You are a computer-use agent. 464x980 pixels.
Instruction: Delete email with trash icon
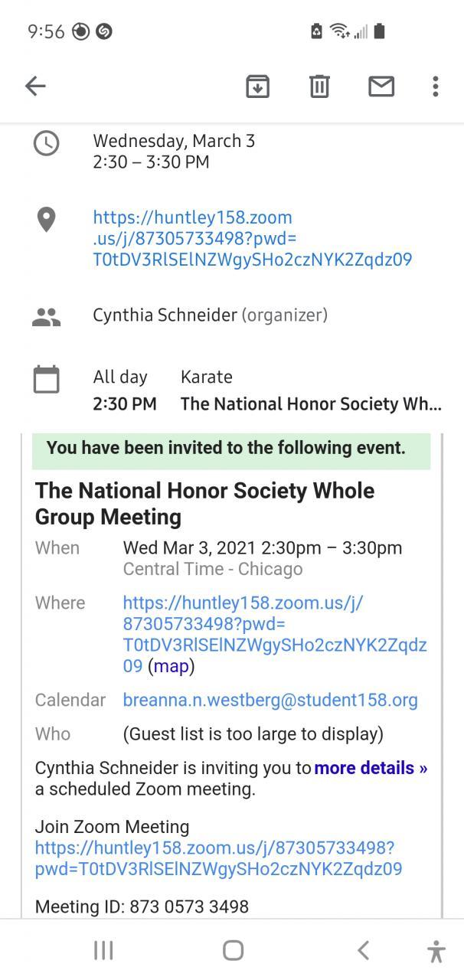click(x=319, y=87)
